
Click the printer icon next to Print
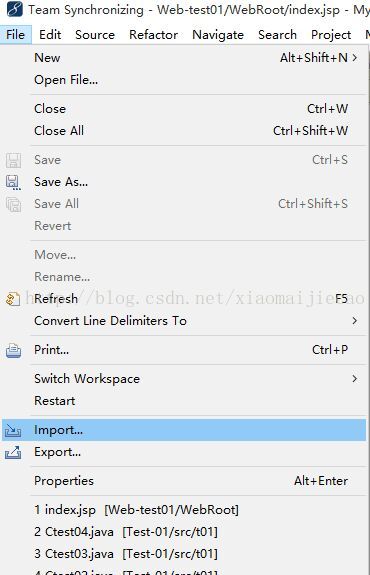point(13,350)
